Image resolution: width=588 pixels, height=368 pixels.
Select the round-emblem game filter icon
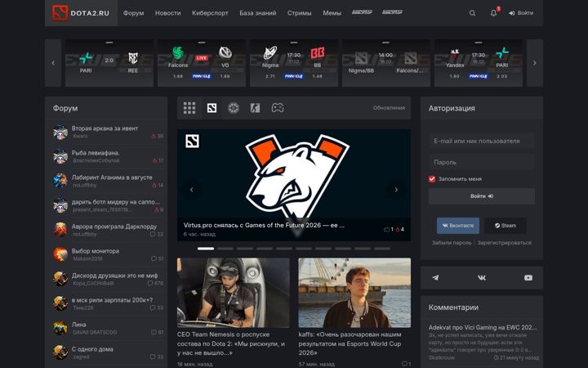pos(234,108)
